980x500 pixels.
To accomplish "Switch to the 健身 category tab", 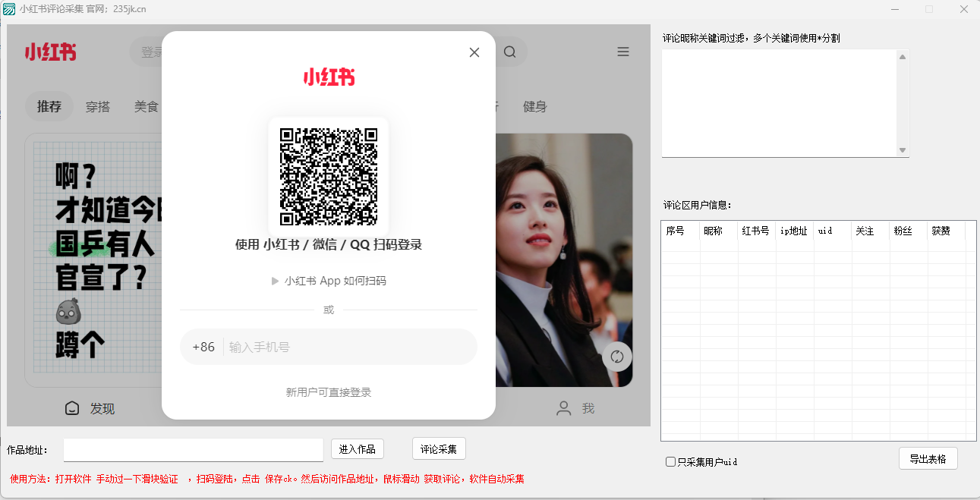I will pos(534,106).
